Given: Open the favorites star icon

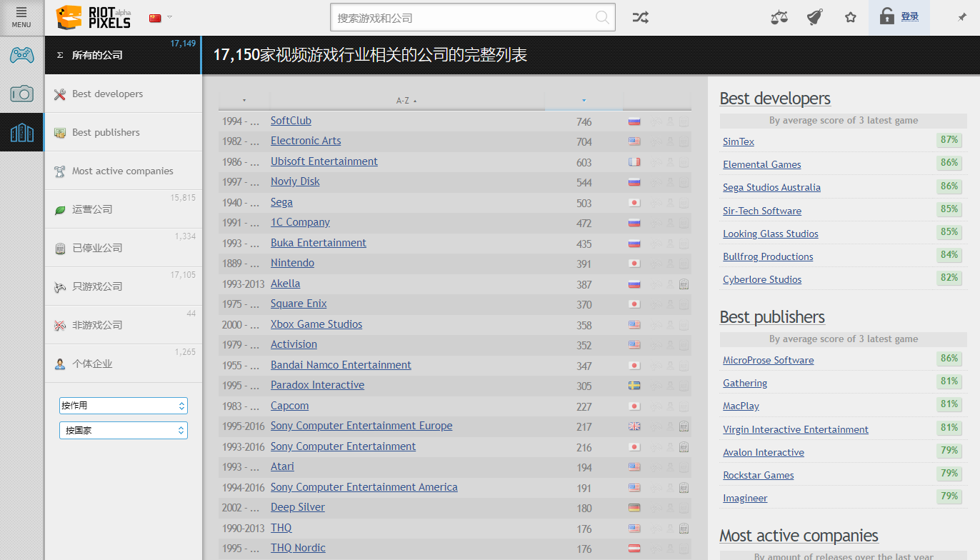Looking at the screenshot, I should coord(850,17).
